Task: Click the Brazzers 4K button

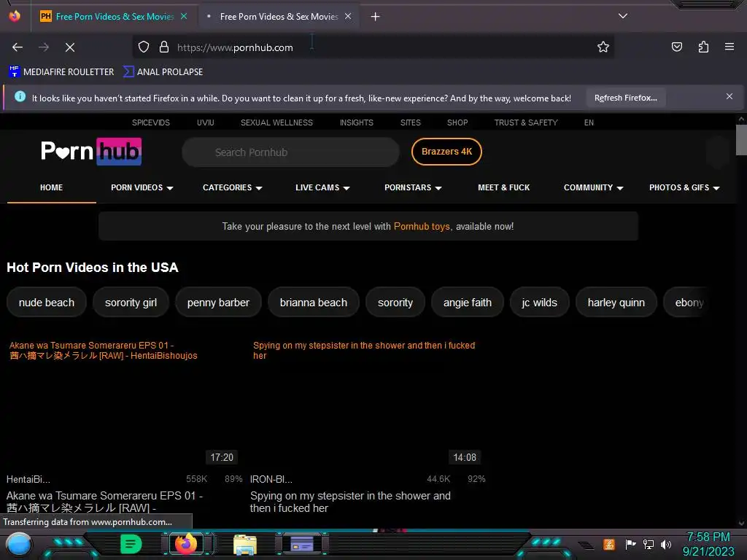Action: 447,152
